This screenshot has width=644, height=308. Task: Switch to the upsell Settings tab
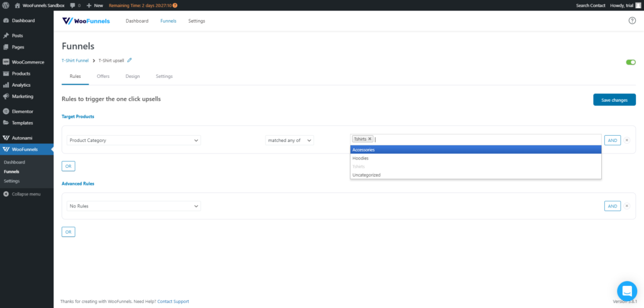[x=164, y=77]
